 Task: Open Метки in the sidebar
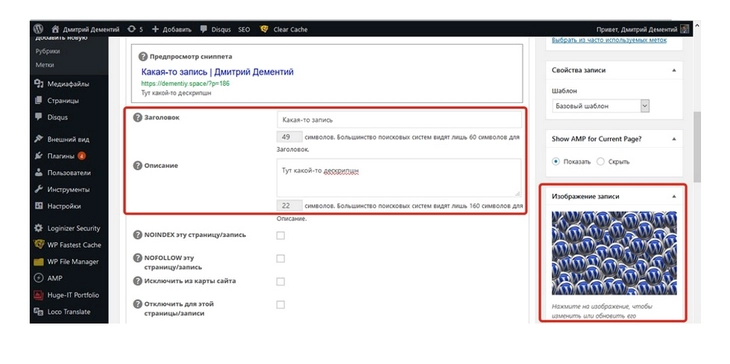(x=45, y=65)
